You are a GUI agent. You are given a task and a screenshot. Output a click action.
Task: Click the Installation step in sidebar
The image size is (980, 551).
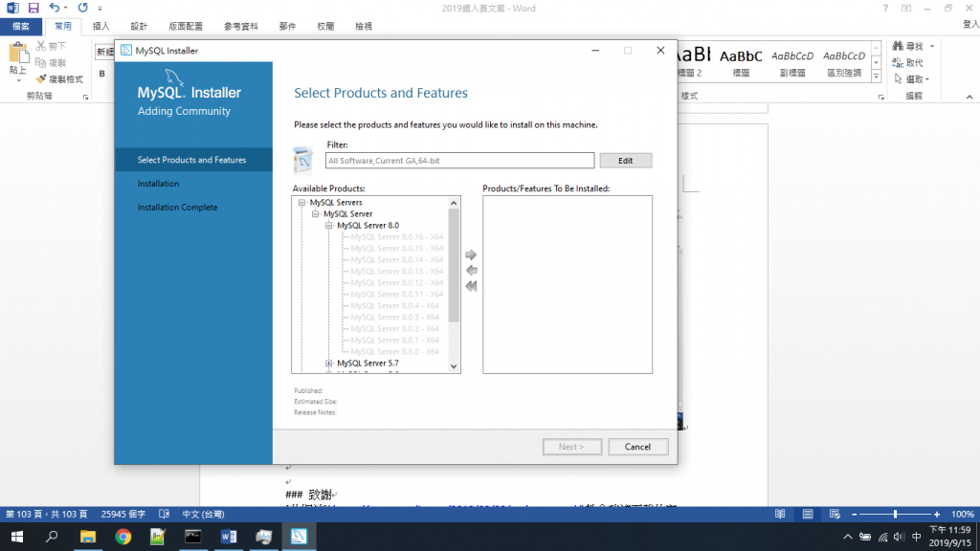coord(158,184)
